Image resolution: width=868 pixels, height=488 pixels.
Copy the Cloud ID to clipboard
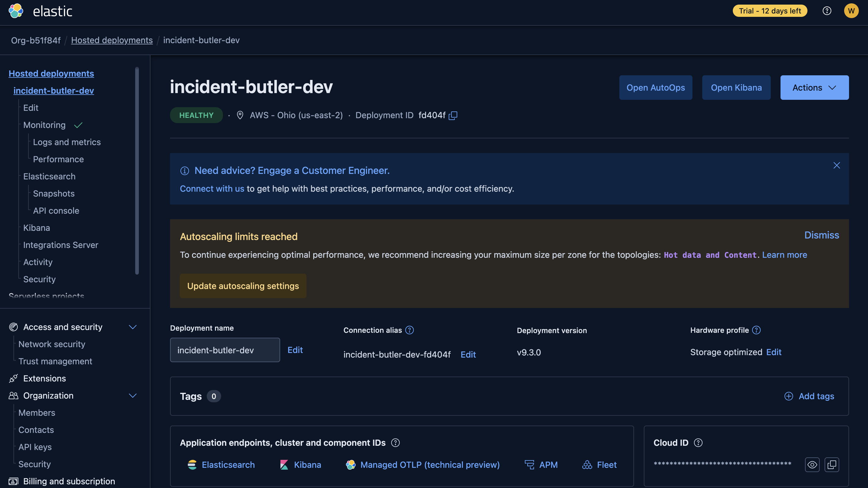(832, 465)
